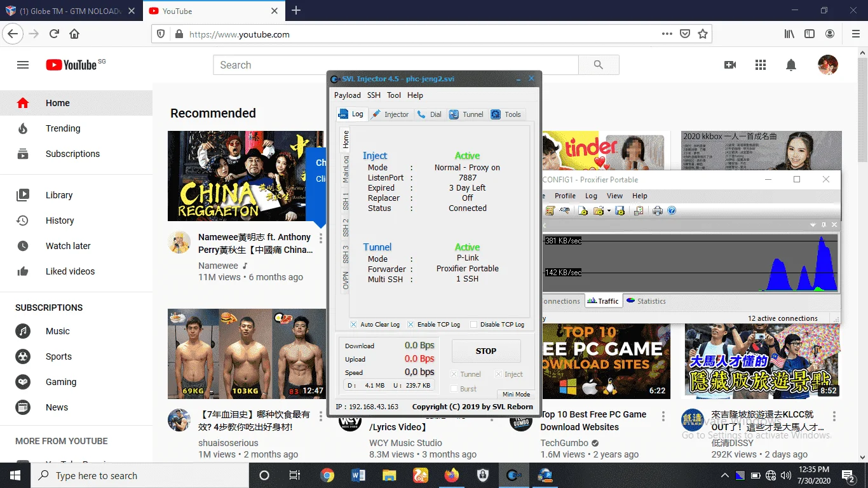Bookmark this page with the star icon
Image resolution: width=868 pixels, height=488 pixels.
pyautogui.click(x=703, y=34)
